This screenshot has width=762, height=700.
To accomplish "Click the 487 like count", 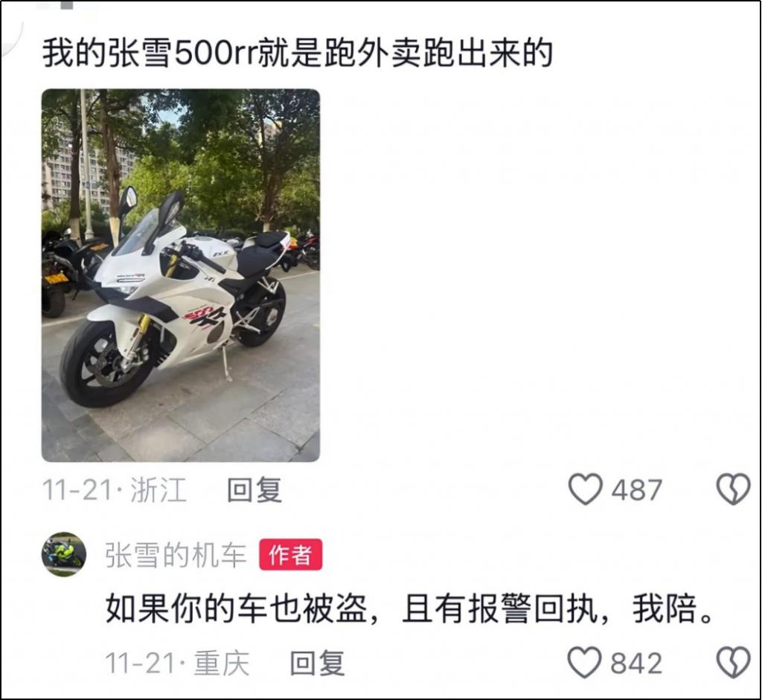I will (x=637, y=489).
